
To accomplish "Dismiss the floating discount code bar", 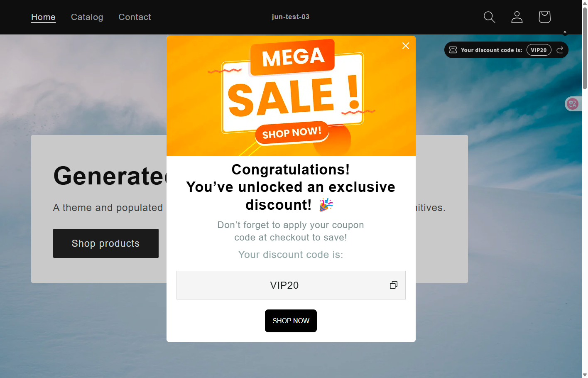I will [x=565, y=32].
